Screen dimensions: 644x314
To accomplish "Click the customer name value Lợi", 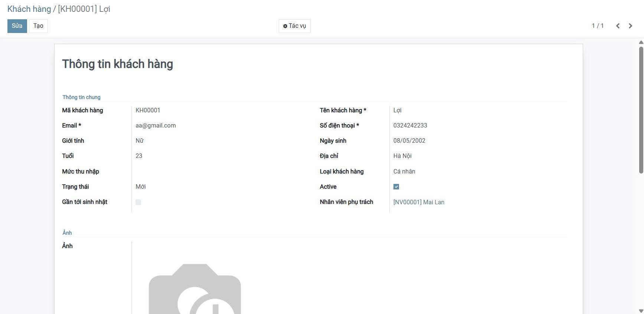I will pos(398,110).
